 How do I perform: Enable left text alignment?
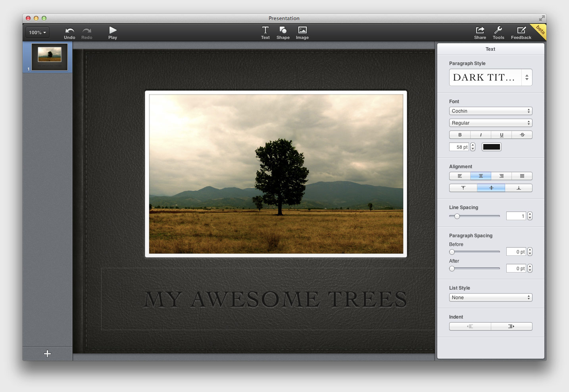[460, 176]
